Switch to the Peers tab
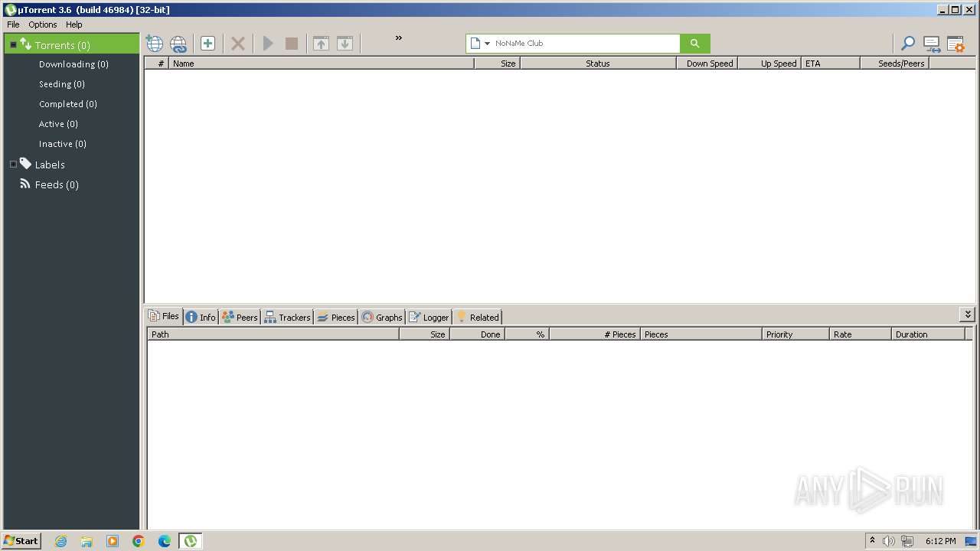 [x=240, y=317]
